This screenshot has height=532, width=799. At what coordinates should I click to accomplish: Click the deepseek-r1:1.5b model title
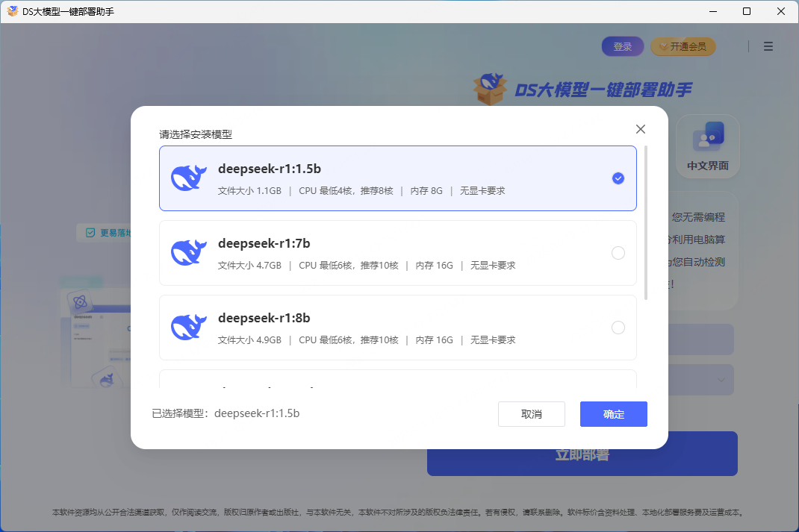click(270, 169)
